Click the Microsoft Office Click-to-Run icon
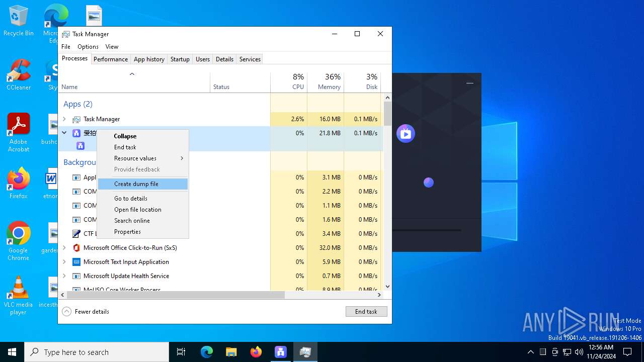 76,248
